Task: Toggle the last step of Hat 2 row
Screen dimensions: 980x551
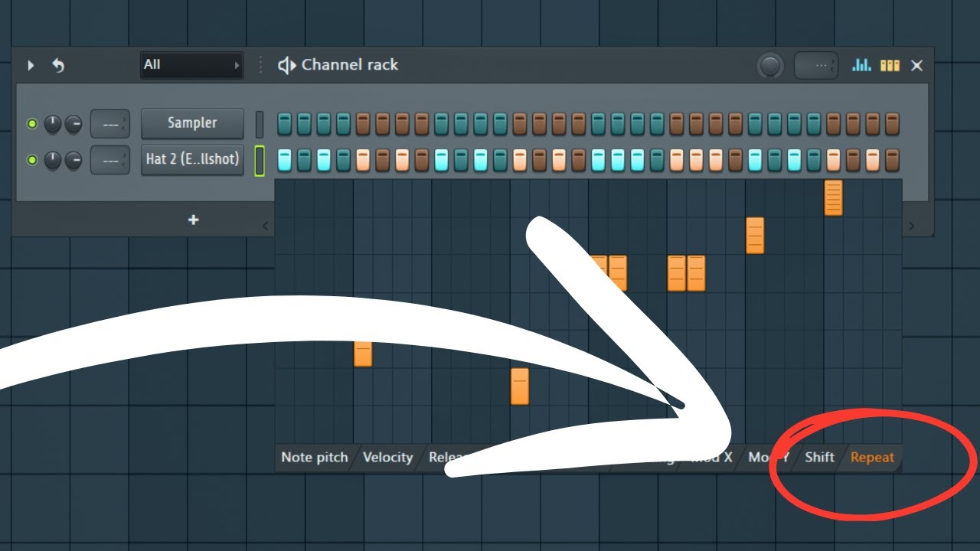Action: coord(892,160)
